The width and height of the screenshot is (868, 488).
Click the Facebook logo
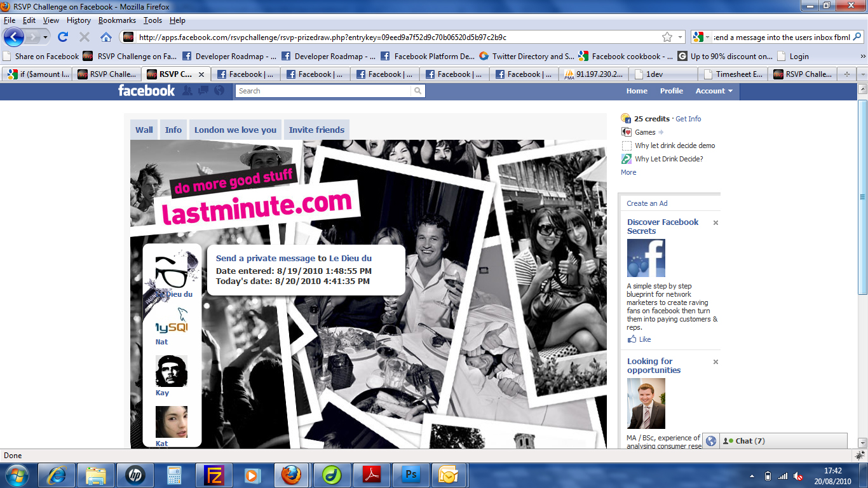click(x=146, y=91)
